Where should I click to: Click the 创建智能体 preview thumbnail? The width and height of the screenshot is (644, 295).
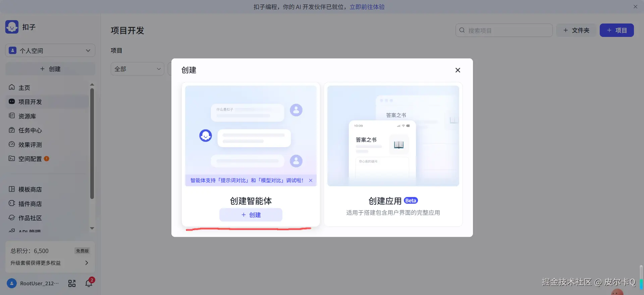[x=251, y=136]
